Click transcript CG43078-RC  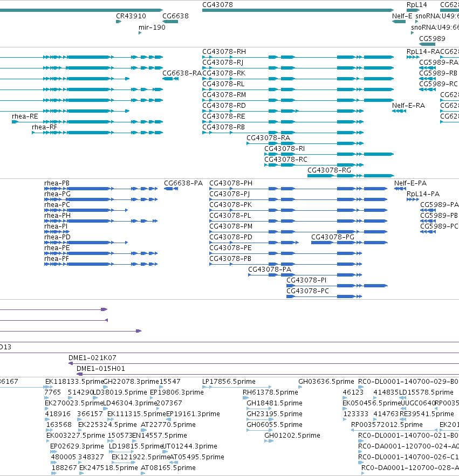click(x=285, y=160)
